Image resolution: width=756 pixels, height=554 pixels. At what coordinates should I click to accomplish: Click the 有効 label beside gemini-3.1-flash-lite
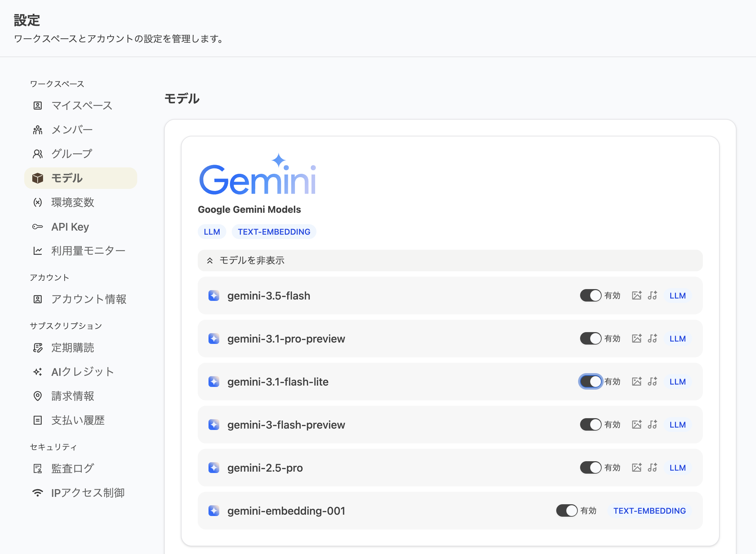tap(612, 382)
